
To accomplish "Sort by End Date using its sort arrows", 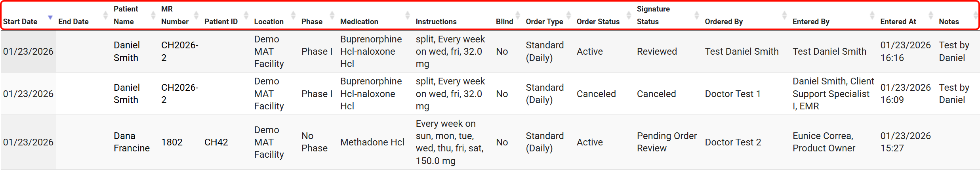I will (105, 15).
